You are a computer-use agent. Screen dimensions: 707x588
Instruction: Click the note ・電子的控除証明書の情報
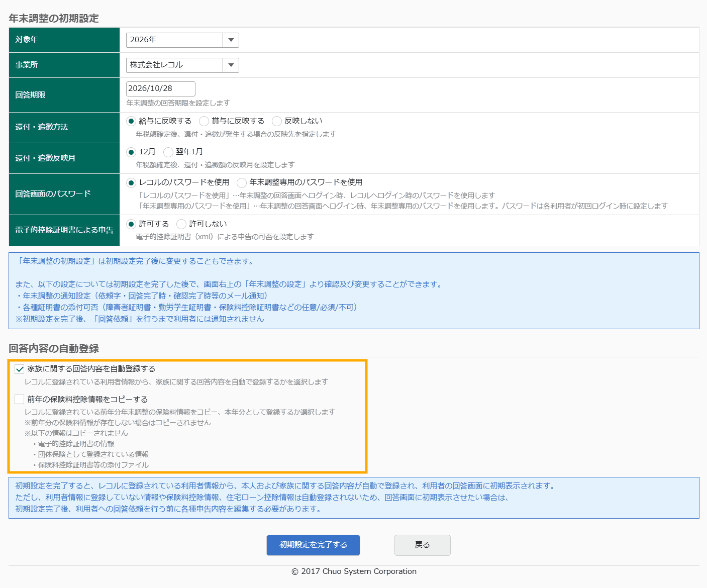tap(73, 444)
